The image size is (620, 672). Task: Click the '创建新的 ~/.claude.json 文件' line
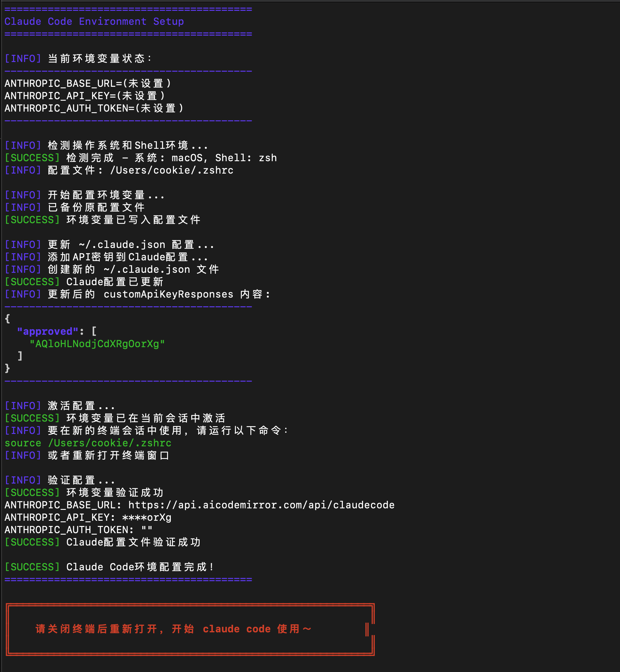point(112,269)
